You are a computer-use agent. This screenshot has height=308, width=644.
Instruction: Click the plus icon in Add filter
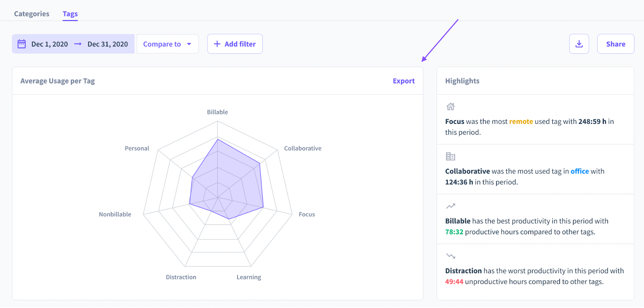click(x=217, y=44)
